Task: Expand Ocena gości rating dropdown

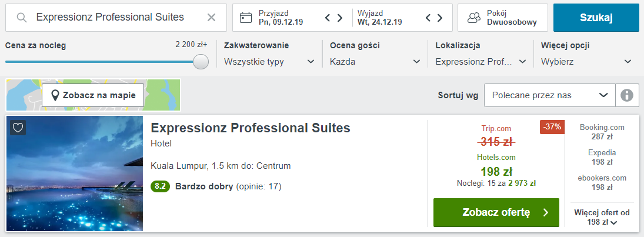Action: click(x=375, y=62)
